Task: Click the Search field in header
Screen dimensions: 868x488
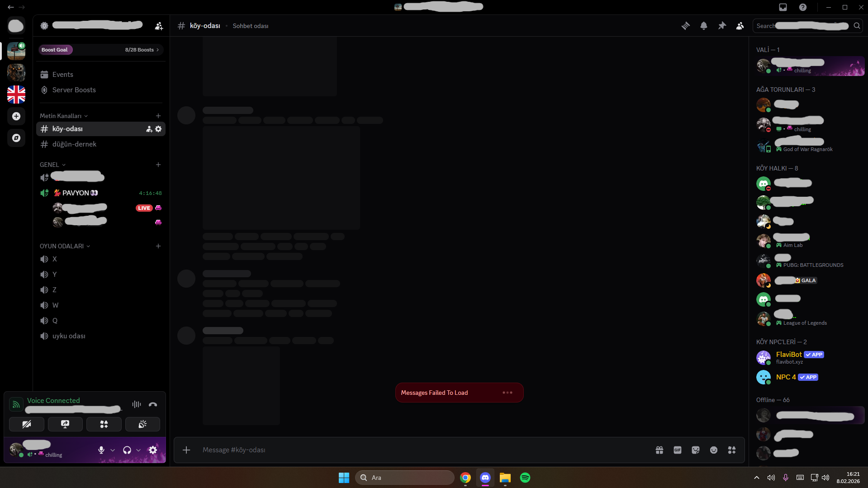Action: pyautogui.click(x=808, y=26)
